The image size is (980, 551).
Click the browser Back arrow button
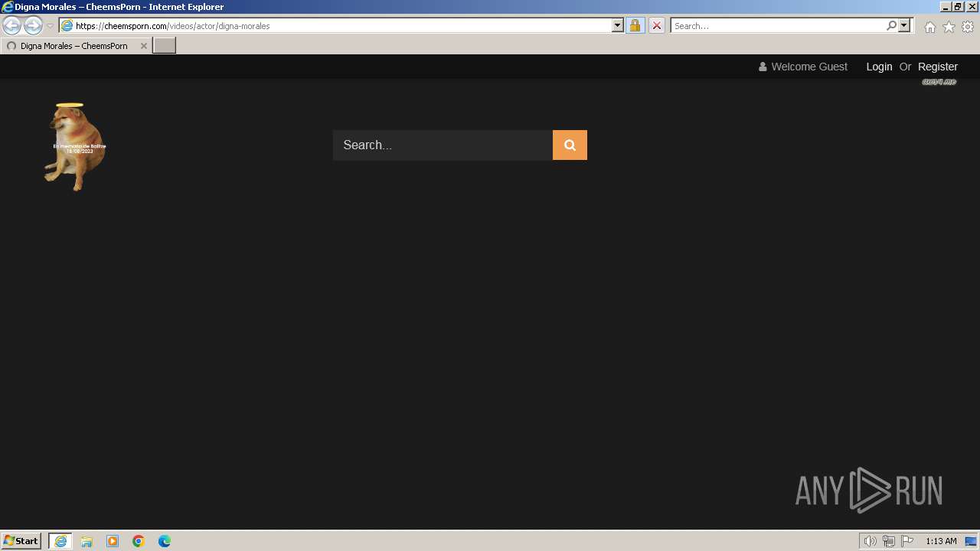click(x=11, y=25)
